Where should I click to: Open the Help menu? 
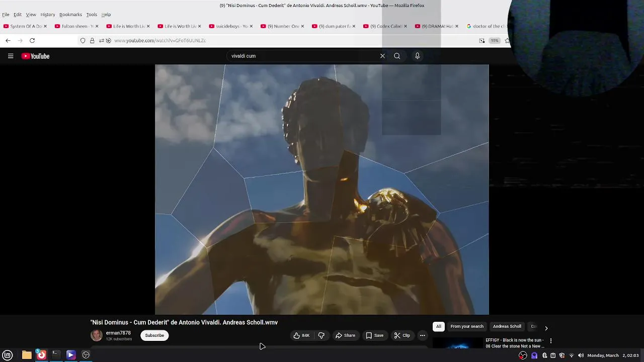(x=106, y=15)
